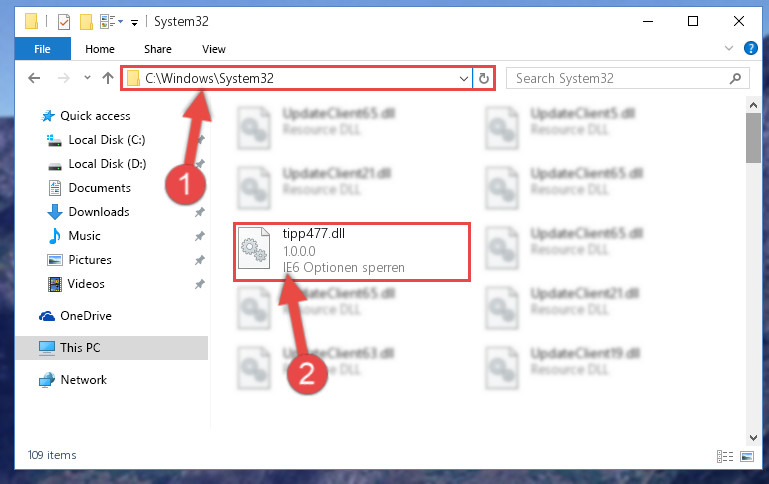Screen dimensions: 769x484
Task: Click the Back navigation arrow
Action: click(34, 78)
